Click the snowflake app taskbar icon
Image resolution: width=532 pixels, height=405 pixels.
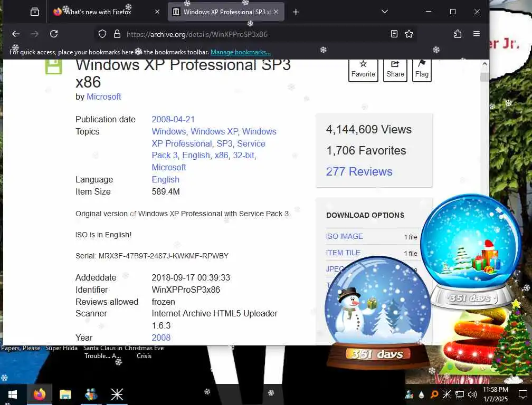coord(117,394)
